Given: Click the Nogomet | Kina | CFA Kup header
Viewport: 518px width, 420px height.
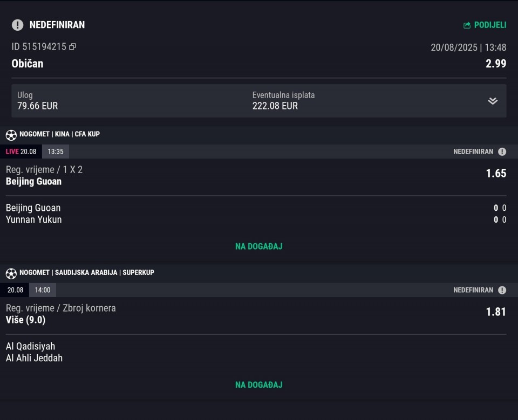Looking at the screenshot, I should tap(59, 134).
